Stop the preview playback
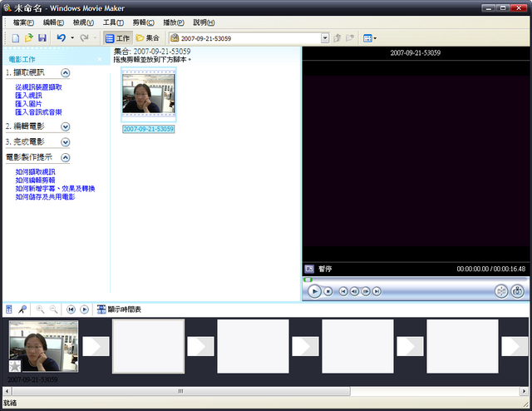The width and height of the screenshot is (532, 411). click(x=328, y=291)
